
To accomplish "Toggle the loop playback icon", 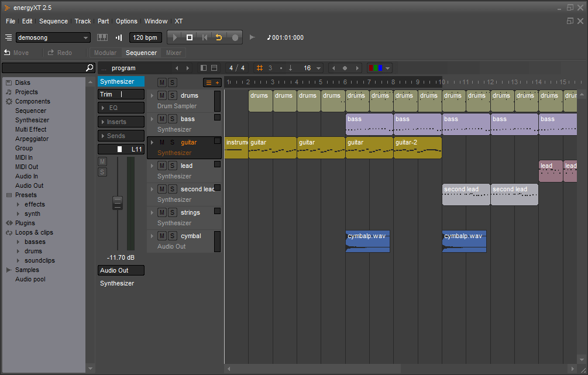I will pos(219,37).
